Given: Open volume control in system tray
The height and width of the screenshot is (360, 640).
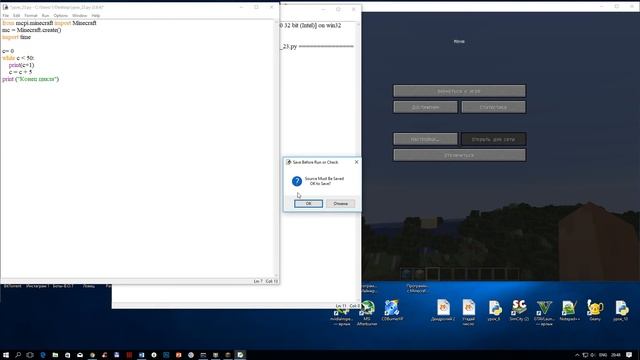Looking at the screenshot, I should click(x=593, y=355).
